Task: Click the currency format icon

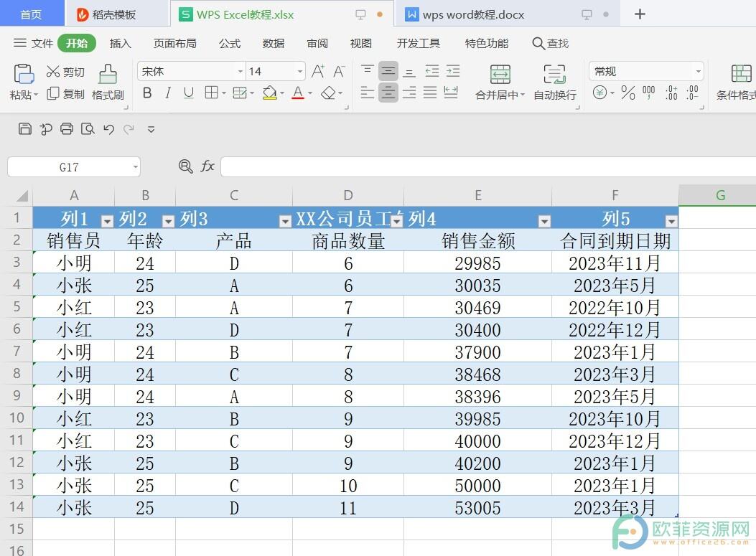Action: 599,92
